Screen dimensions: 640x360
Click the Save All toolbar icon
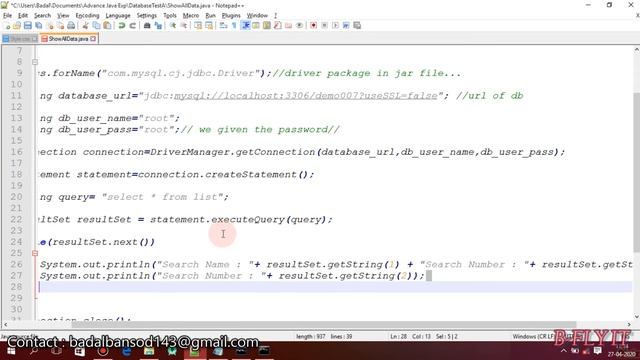pos(39,26)
